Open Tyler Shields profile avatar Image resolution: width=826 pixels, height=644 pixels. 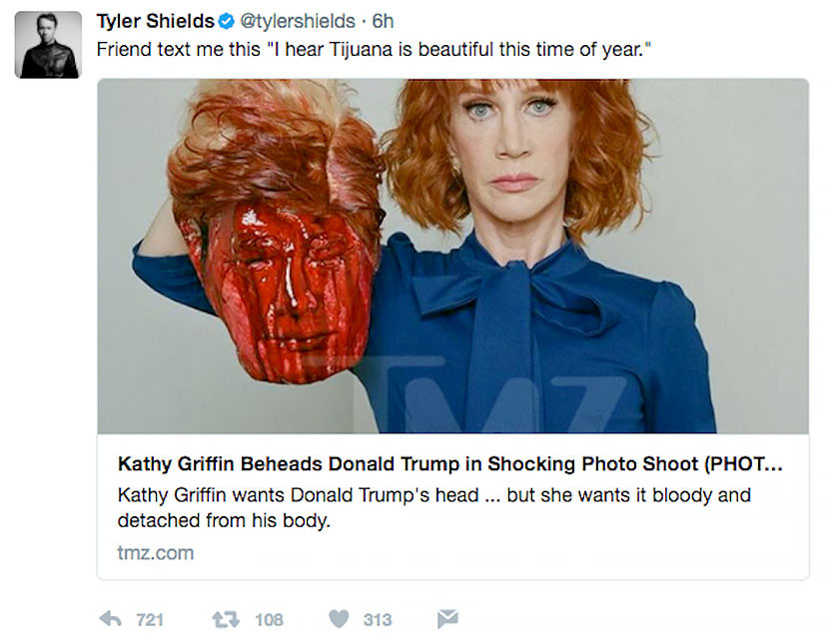coord(48,45)
